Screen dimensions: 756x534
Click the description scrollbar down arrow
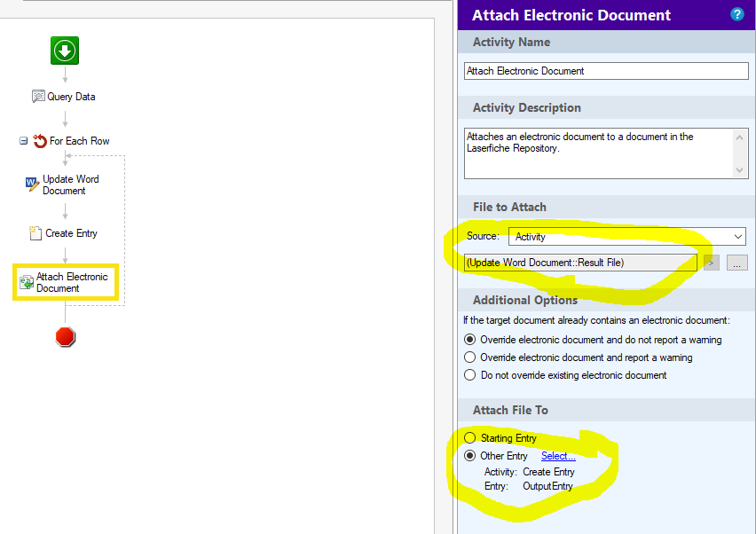[740, 169]
